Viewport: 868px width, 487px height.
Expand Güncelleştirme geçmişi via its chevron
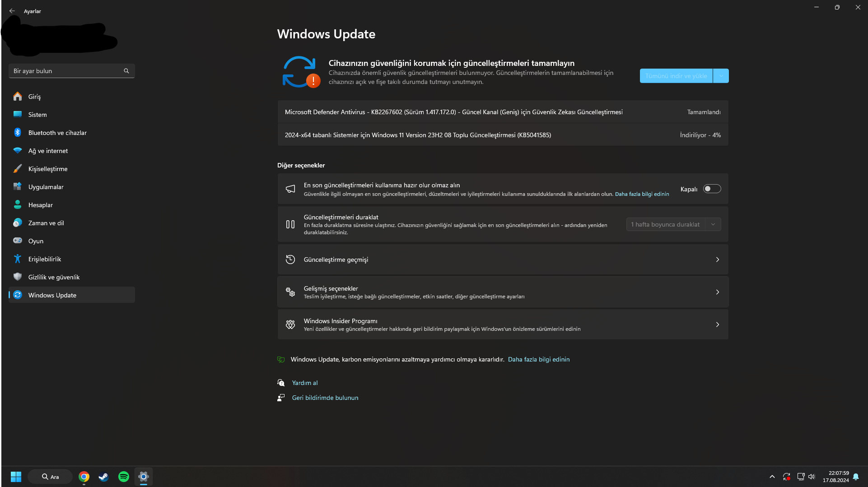click(x=718, y=260)
